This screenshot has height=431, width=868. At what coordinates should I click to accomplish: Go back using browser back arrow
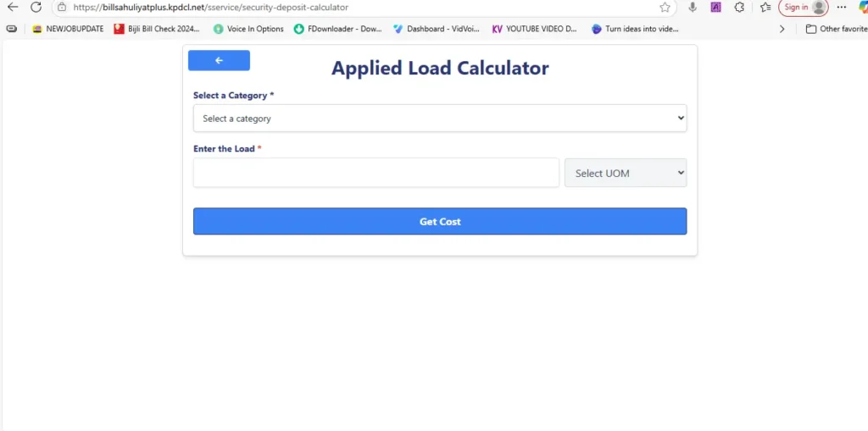click(13, 7)
